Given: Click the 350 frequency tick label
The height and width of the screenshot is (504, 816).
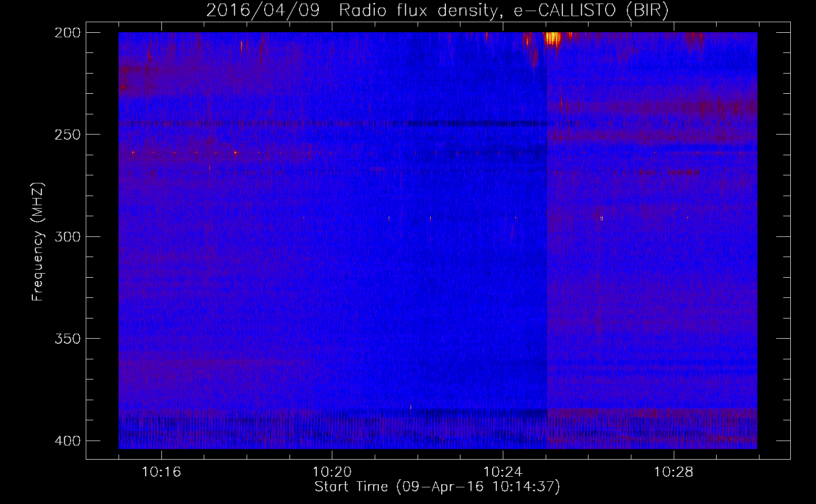Looking at the screenshot, I should [x=67, y=338].
